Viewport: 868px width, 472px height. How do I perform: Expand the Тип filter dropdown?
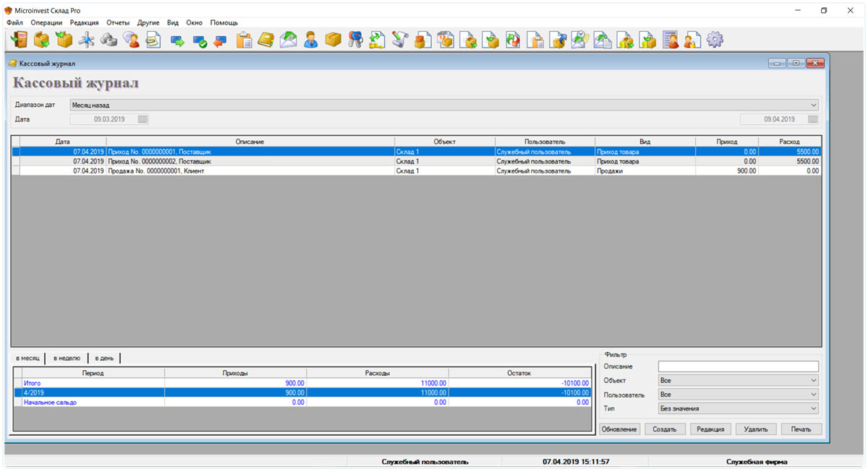pos(814,408)
